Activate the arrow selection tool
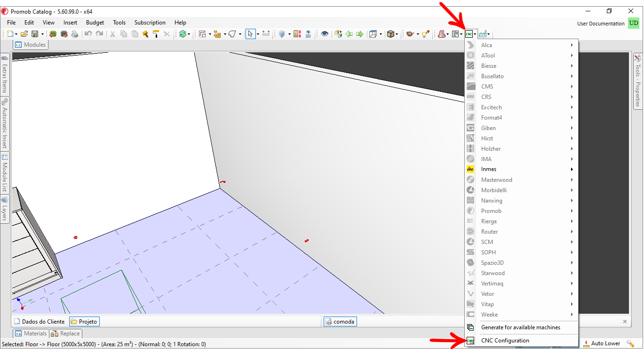This screenshot has width=644, height=350. pos(250,34)
